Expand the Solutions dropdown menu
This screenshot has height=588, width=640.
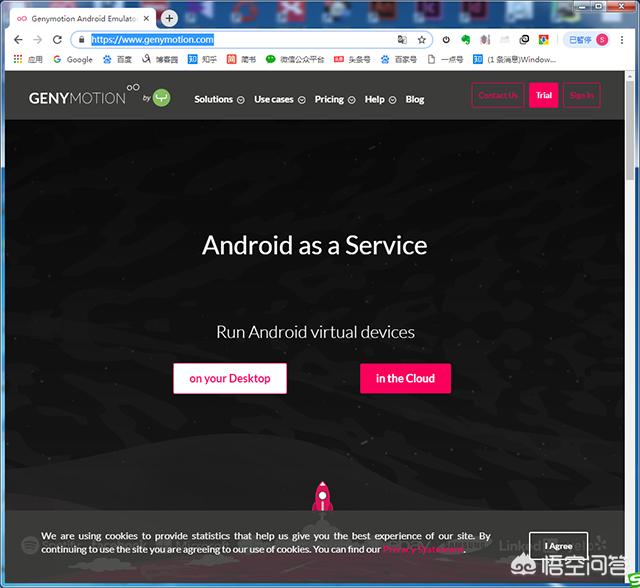219,100
